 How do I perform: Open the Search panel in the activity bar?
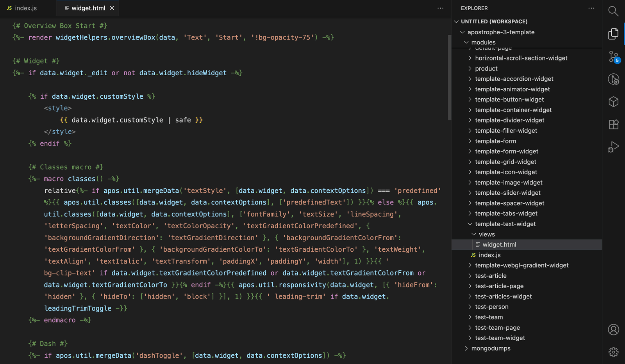pos(613,11)
